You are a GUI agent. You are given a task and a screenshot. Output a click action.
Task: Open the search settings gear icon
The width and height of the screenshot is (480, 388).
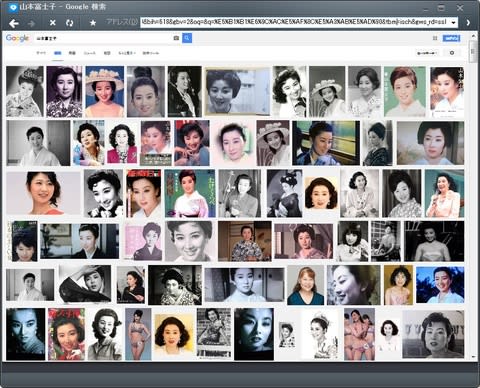(452, 53)
